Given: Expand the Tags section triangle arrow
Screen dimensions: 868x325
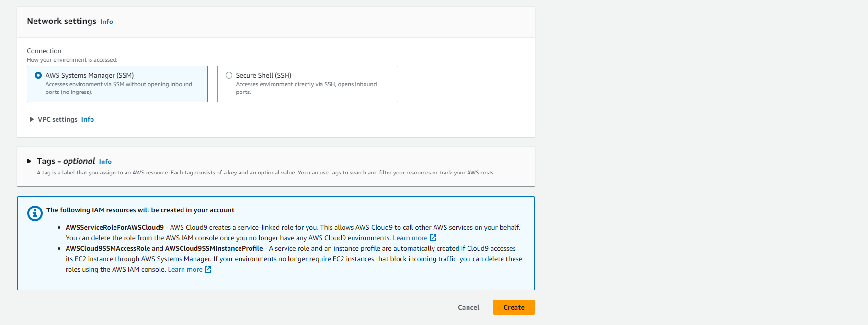Looking at the screenshot, I should pos(29,161).
